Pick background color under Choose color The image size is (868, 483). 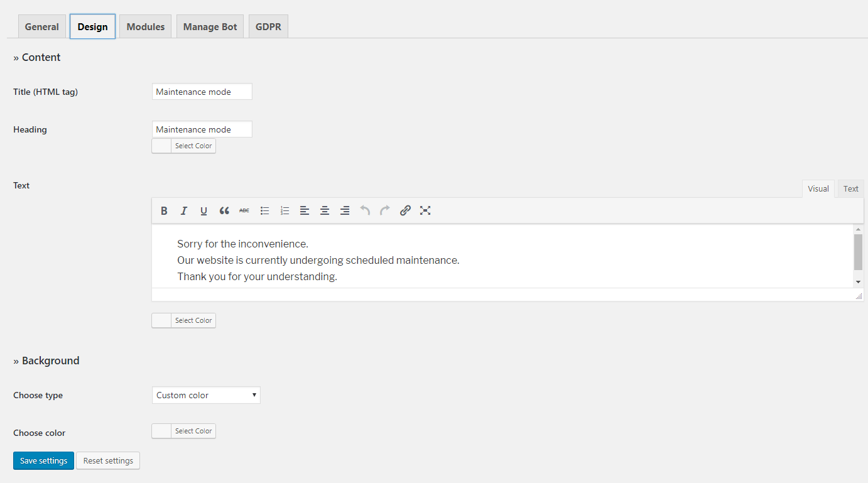(x=183, y=431)
